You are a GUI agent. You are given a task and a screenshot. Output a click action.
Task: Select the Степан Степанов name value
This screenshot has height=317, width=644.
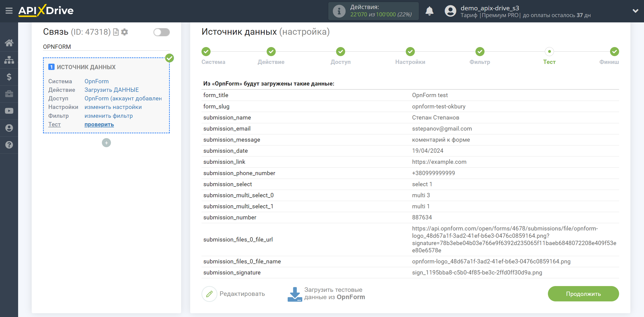coord(436,118)
